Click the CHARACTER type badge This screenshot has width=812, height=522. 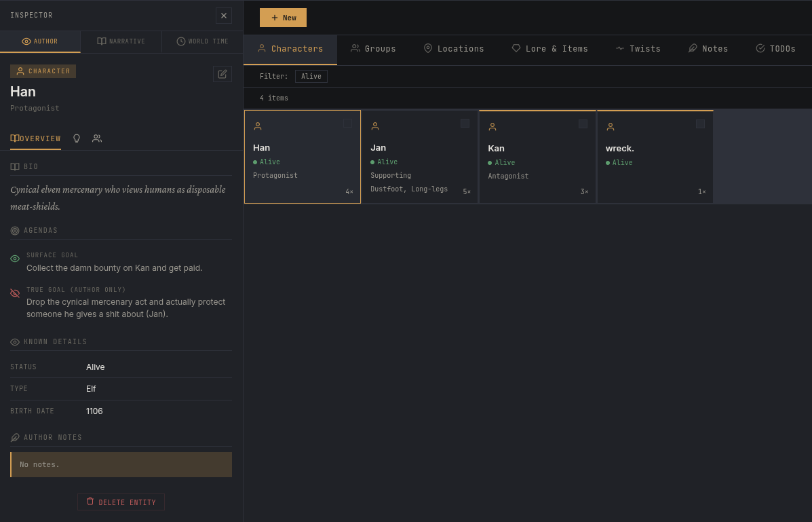coord(43,71)
